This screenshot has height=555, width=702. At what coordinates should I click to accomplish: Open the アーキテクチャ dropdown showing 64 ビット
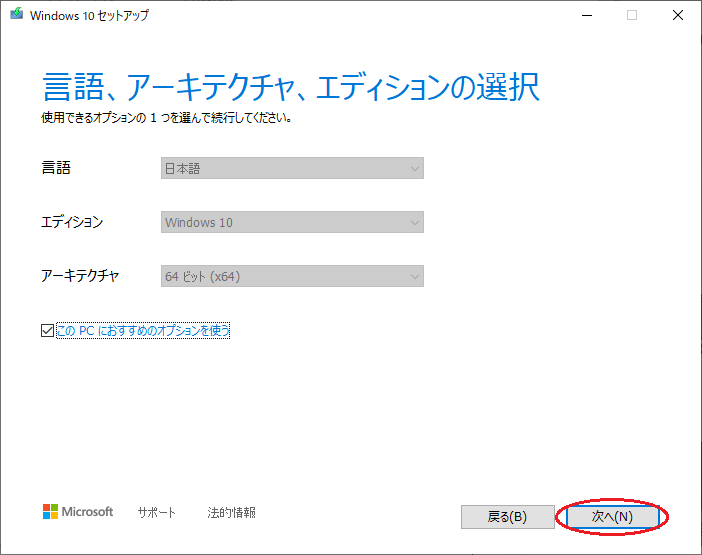[292, 276]
